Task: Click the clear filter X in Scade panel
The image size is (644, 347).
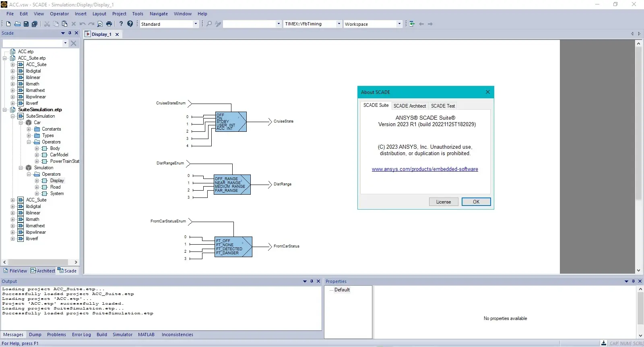Action: (x=73, y=43)
